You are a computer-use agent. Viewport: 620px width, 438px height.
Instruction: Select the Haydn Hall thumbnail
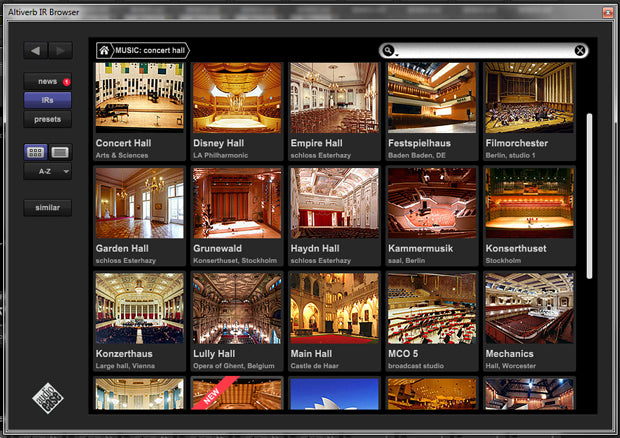click(x=335, y=203)
